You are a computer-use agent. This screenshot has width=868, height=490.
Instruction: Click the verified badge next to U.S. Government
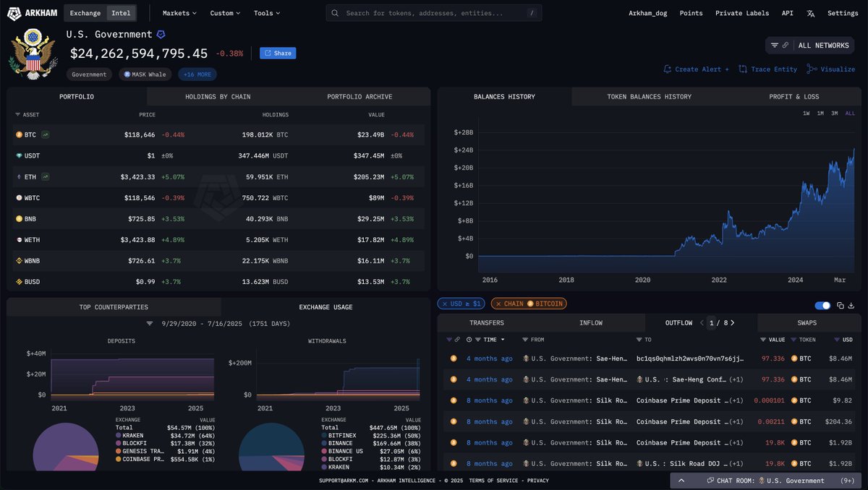tap(161, 34)
